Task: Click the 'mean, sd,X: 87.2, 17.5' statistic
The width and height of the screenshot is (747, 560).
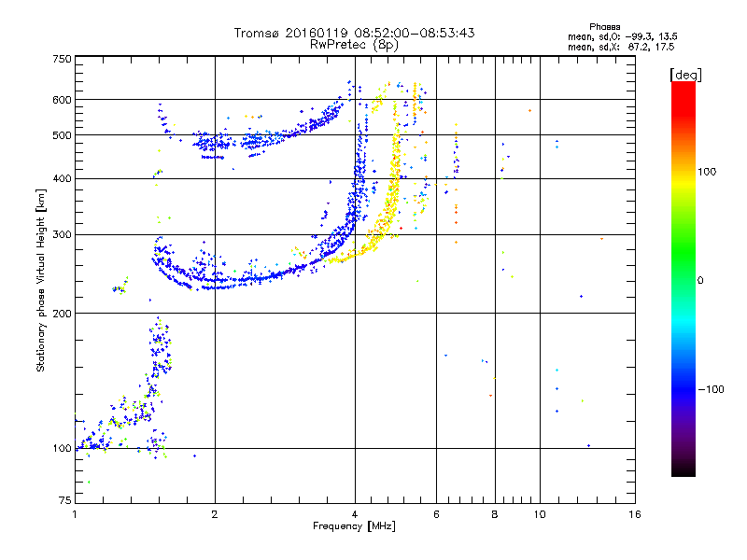Action: click(x=621, y=47)
